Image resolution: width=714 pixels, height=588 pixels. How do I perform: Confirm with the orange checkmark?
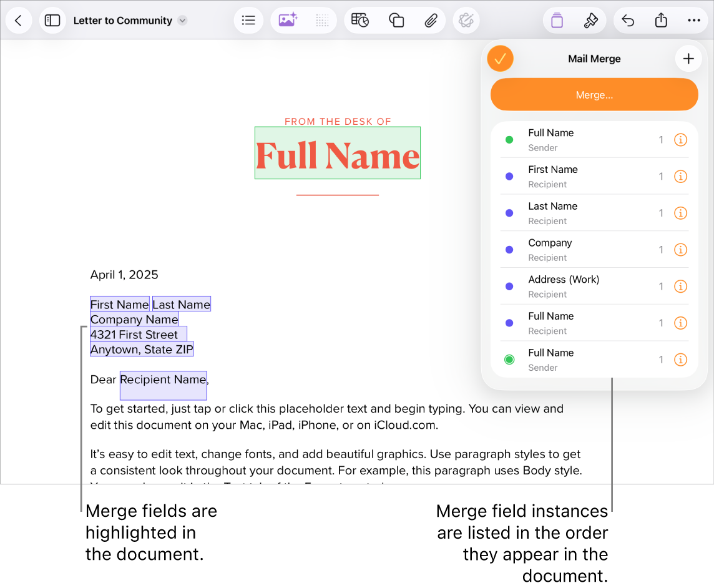pos(500,58)
